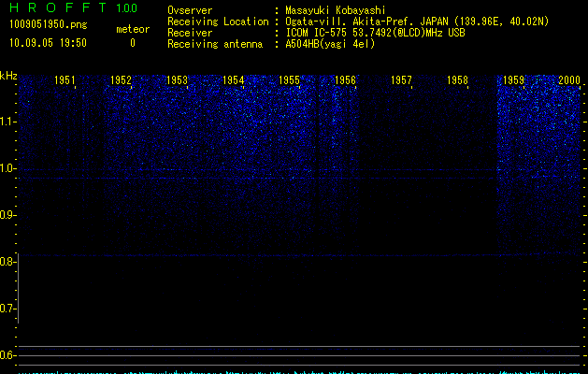Click the 2000 time marker
Screen dimensions: 588x374
[x=569, y=80]
